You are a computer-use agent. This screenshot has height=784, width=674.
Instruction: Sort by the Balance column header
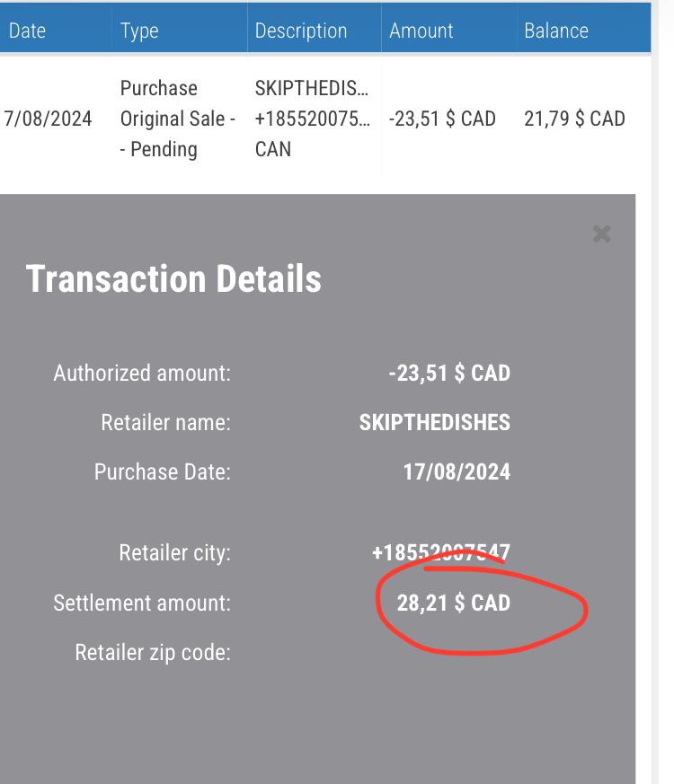pos(556,31)
